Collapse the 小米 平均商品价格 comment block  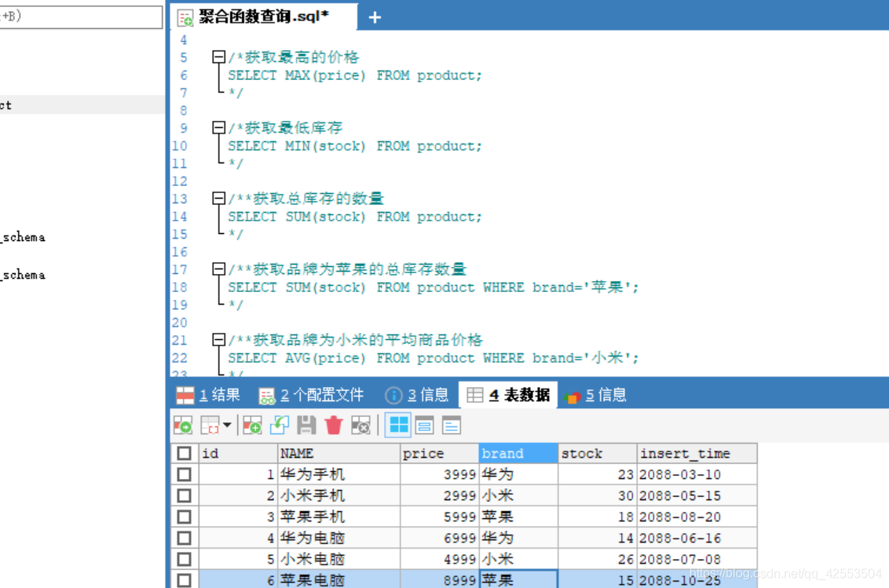219,340
